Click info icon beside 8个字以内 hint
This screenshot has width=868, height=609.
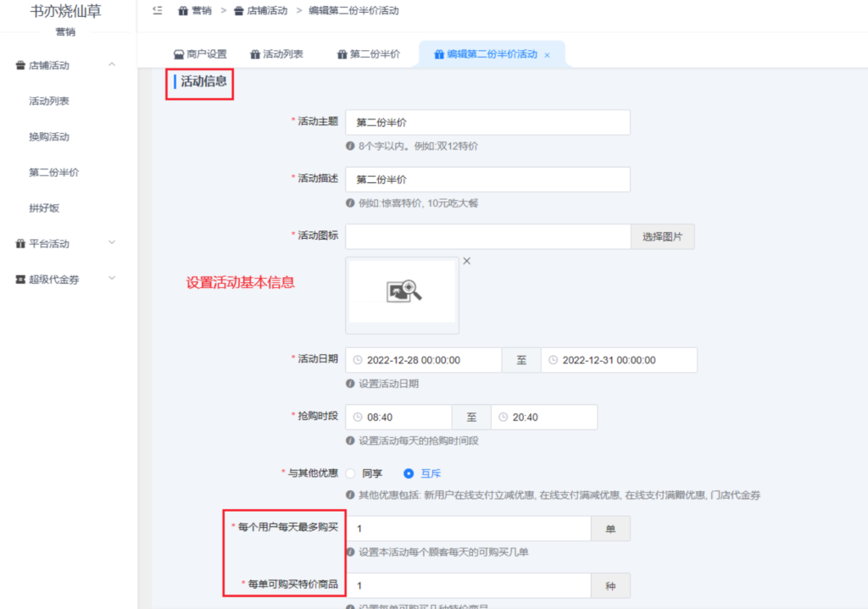point(350,146)
